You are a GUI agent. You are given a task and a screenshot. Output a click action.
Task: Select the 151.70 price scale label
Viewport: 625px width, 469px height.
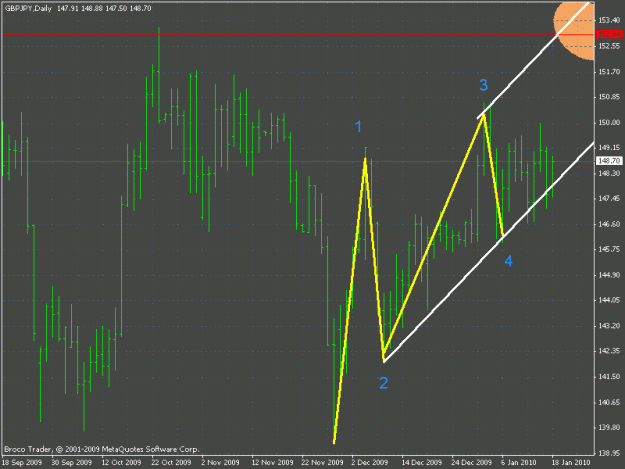609,72
